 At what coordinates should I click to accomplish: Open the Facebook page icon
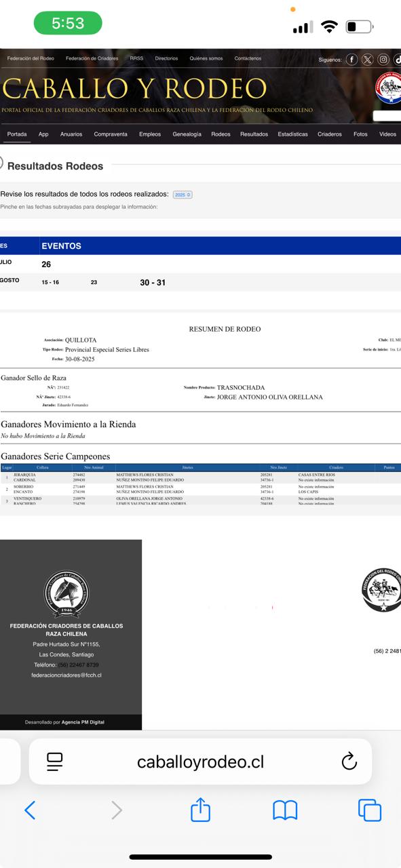[351, 59]
